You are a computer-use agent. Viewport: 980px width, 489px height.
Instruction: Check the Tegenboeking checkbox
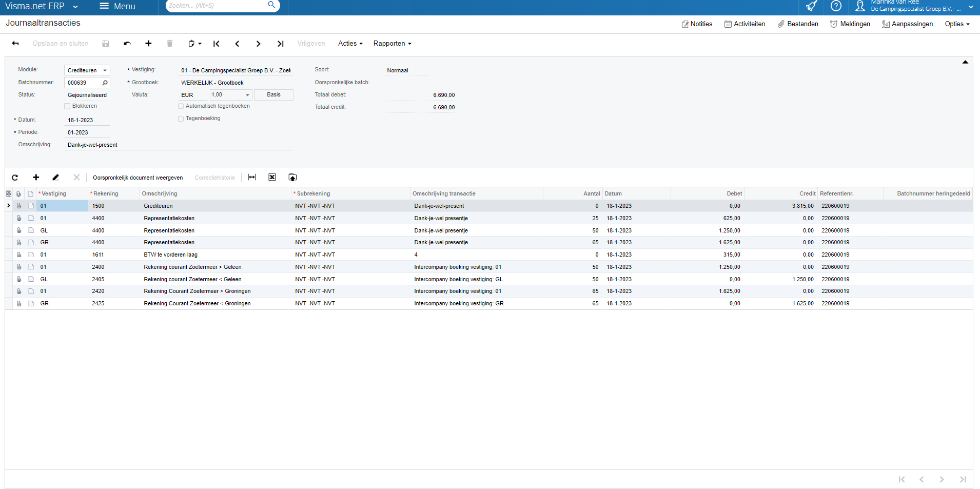click(x=181, y=119)
